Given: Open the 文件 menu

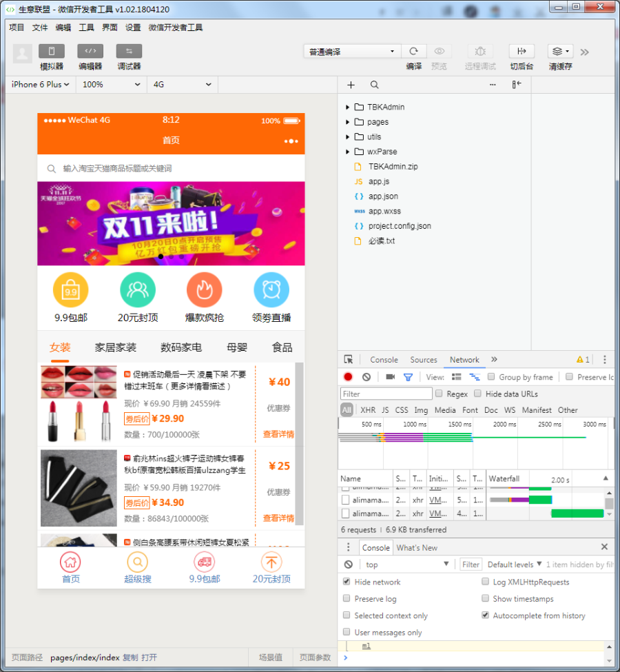Looking at the screenshot, I should click(40, 28).
